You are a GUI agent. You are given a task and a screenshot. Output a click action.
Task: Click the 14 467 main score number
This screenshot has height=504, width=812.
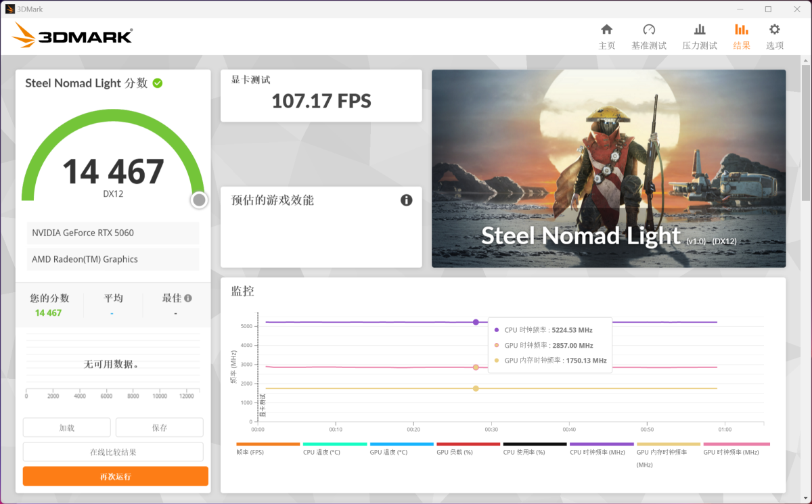[x=113, y=172]
